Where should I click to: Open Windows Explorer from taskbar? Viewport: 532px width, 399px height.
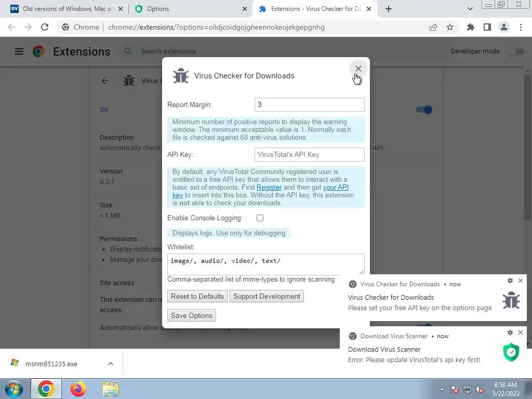coord(111,389)
